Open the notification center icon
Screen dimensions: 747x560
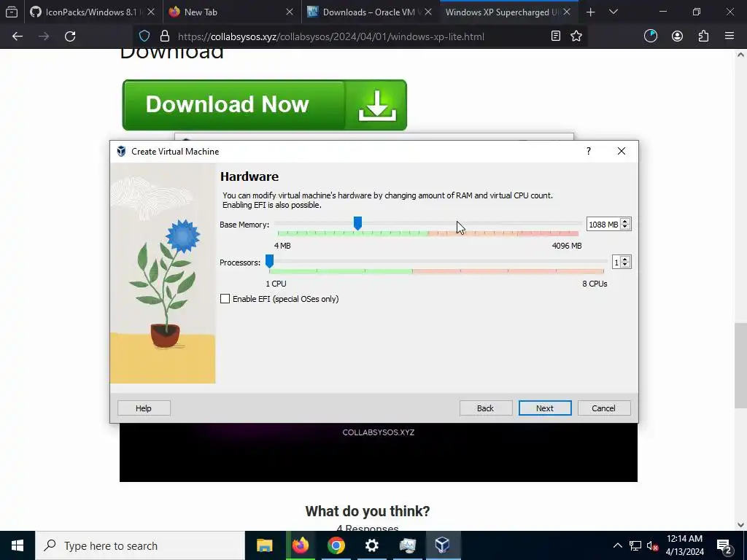pyautogui.click(x=724, y=545)
